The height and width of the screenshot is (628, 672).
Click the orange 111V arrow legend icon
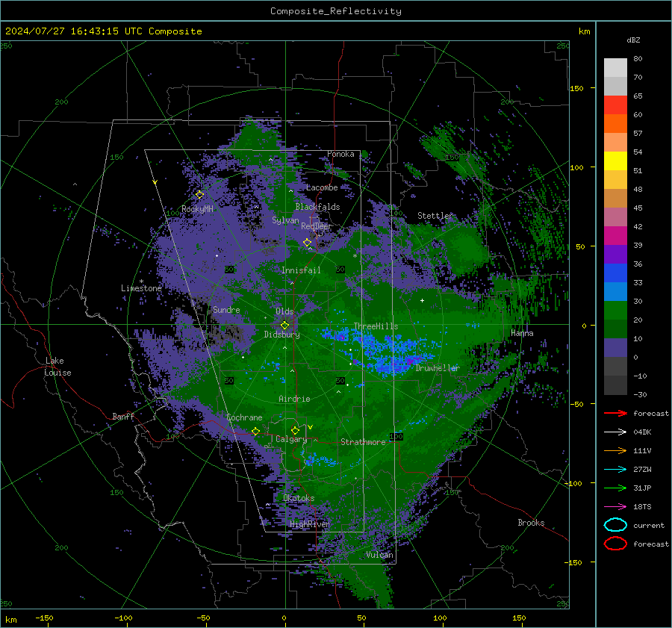click(615, 450)
